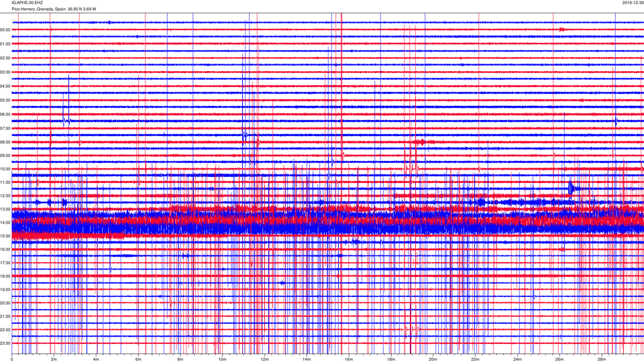Click the 20:30 time label

click(x=5, y=303)
